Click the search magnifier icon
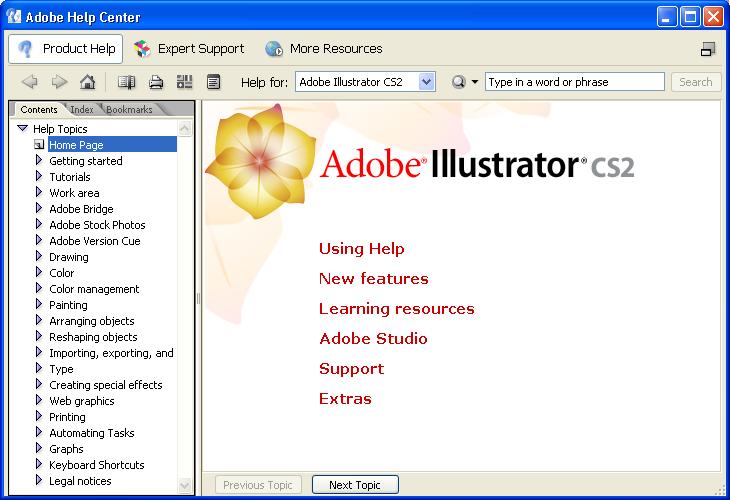The height and width of the screenshot is (500, 730). click(459, 82)
